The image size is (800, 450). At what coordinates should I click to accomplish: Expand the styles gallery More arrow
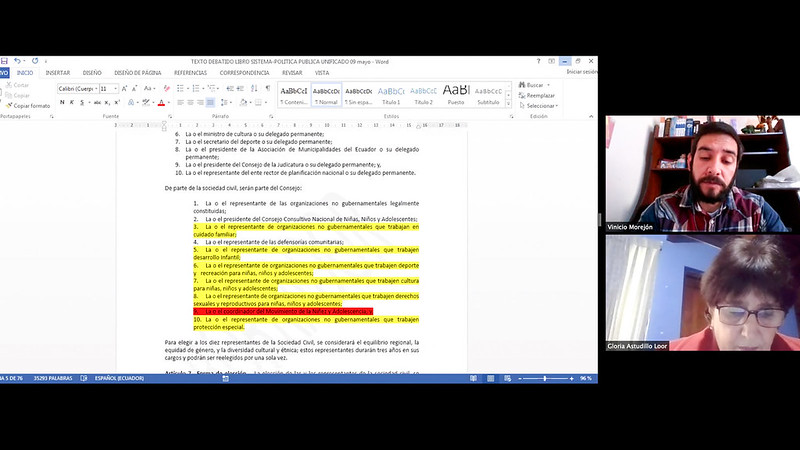tap(508, 104)
